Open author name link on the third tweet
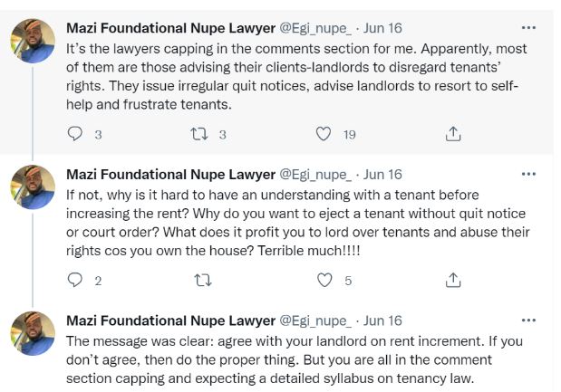Viewport: 561px width, 392px height. 170,320
